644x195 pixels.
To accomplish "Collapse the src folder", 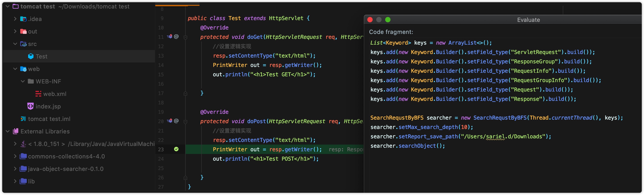I will tap(15, 44).
